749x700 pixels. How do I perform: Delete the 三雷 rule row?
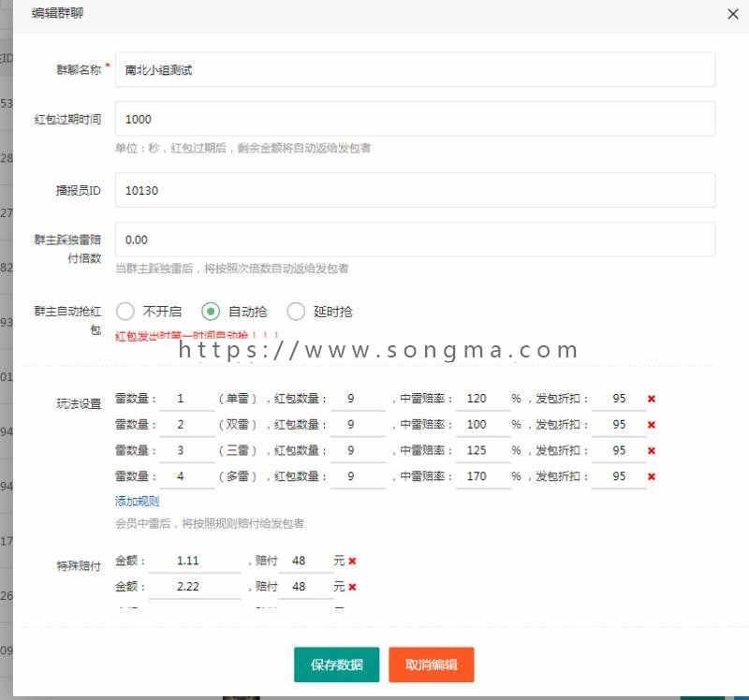[651, 451]
